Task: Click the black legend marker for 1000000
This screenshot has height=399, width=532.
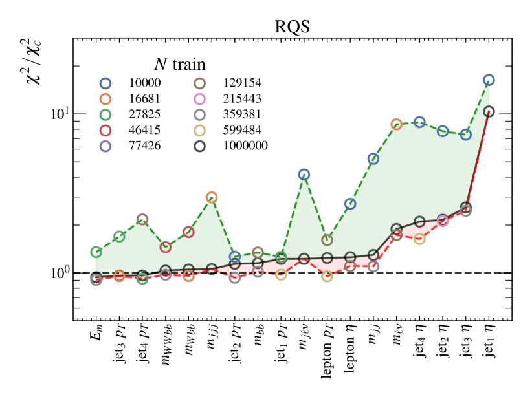Action: pos(200,146)
